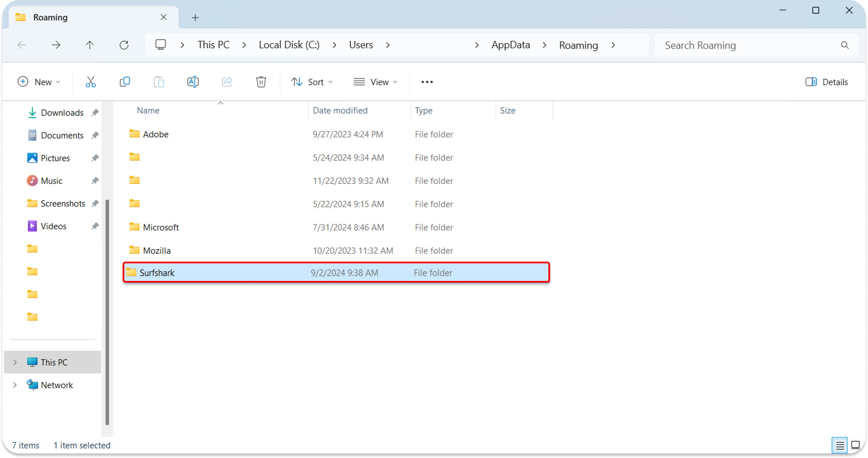The width and height of the screenshot is (868, 458).
Task: Click the Copy icon in toolbar
Action: tap(125, 82)
